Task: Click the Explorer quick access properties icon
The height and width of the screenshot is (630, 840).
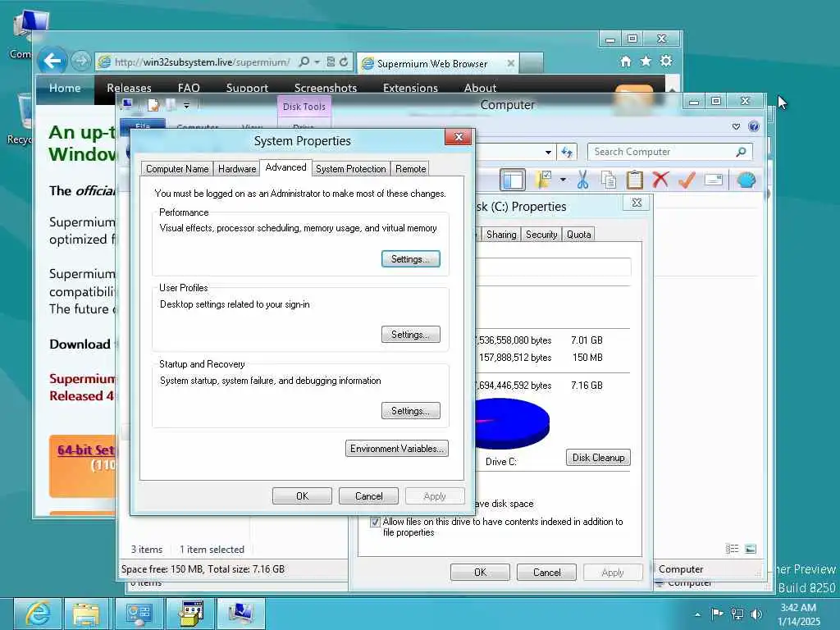Action: pos(153,105)
